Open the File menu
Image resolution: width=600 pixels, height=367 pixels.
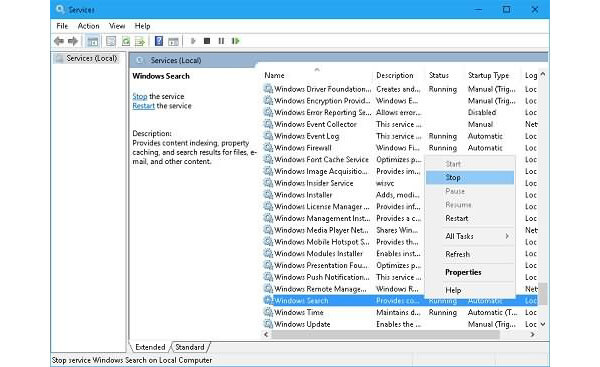coord(62,26)
